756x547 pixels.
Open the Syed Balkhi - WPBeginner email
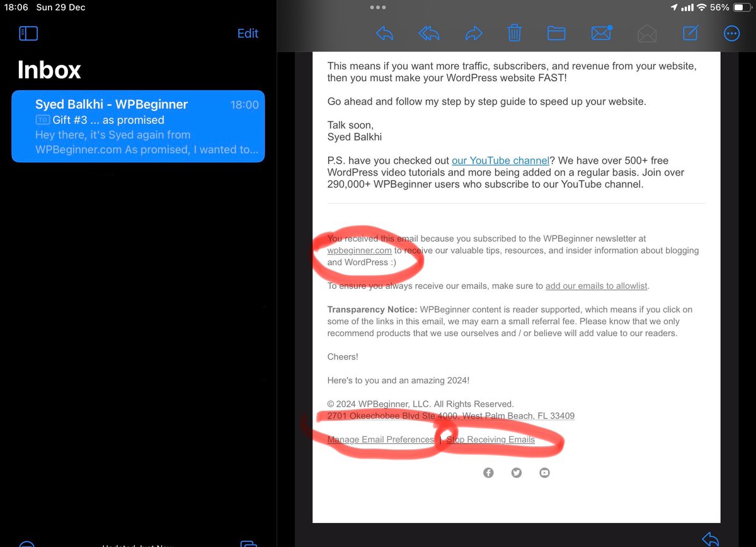point(138,127)
